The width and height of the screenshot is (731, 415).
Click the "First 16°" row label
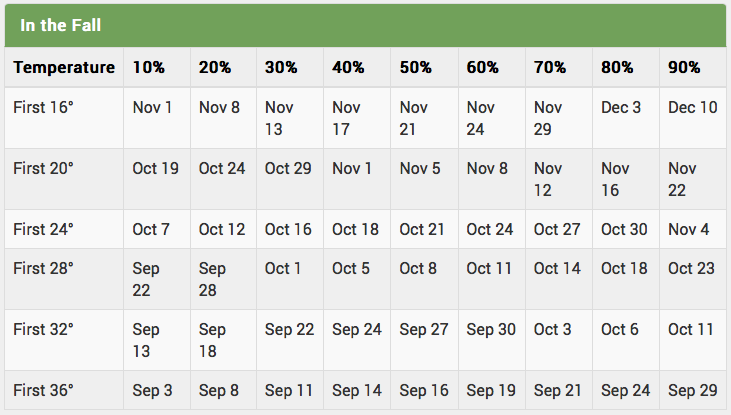[x=44, y=107]
